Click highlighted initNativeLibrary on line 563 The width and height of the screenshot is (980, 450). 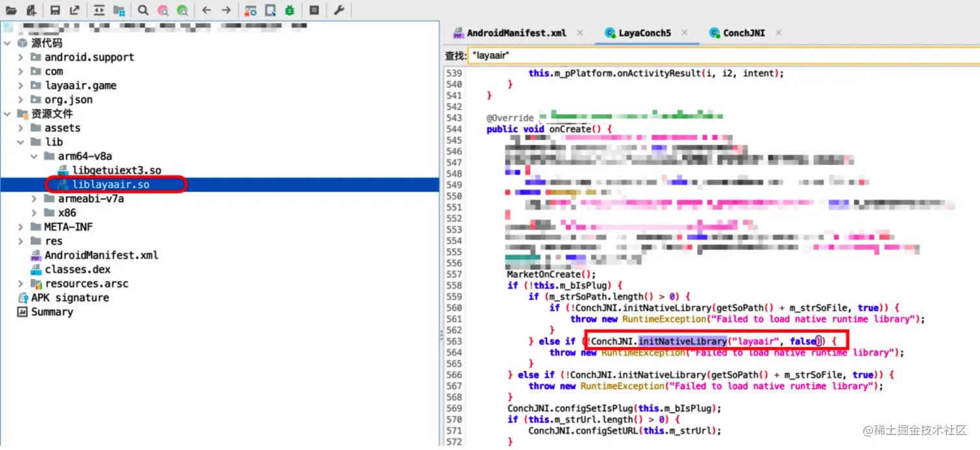pos(682,341)
